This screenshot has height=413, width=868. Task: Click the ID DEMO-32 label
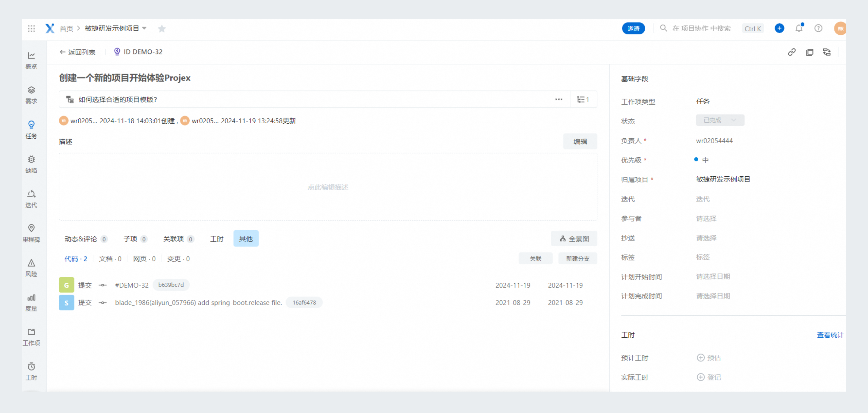click(x=143, y=52)
